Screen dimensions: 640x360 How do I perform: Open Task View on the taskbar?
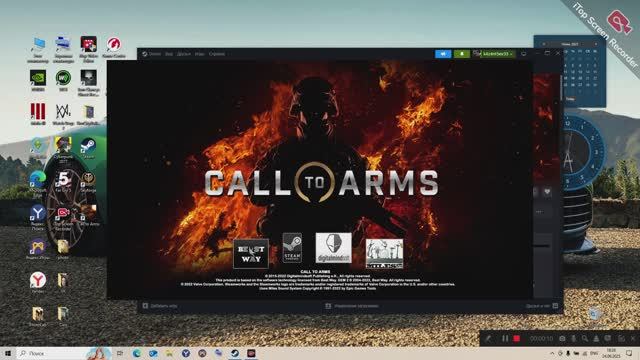click(120, 353)
